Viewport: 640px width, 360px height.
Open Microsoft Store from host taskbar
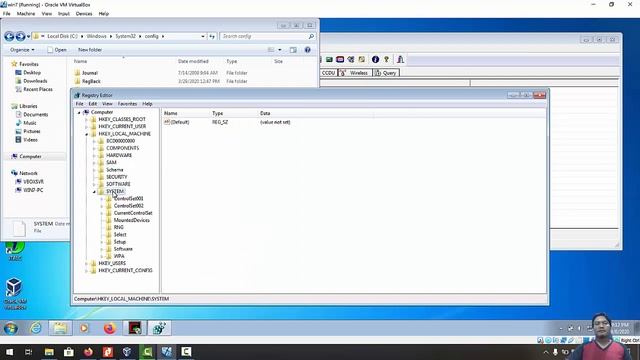(69, 352)
